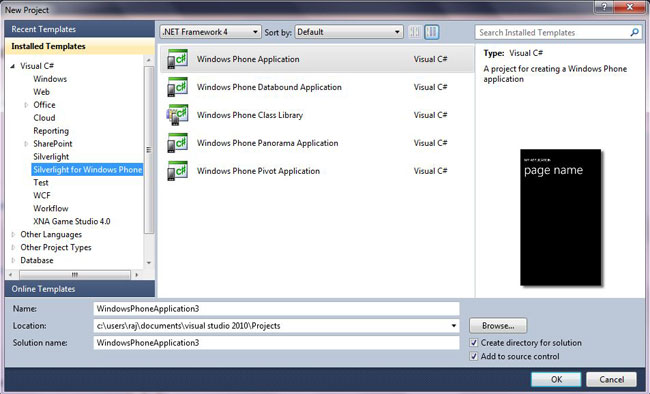This screenshot has width=650, height=394.
Task: Select the Workflow category
Action: (51, 208)
